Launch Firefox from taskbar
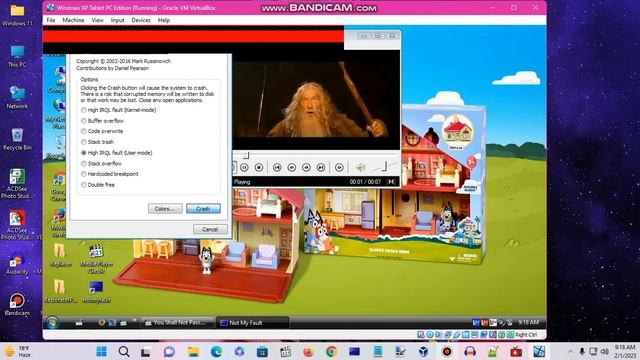This screenshot has width=640, height=360. (308, 351)
